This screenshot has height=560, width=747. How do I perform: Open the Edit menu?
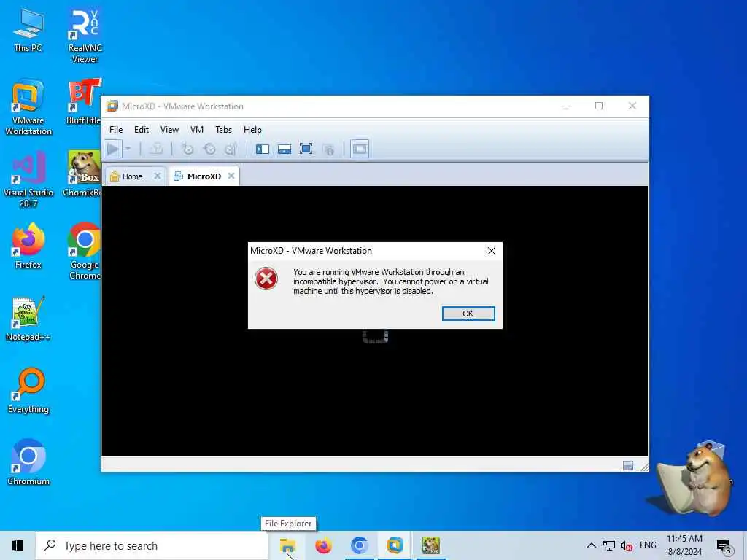(x=142, y=130)
